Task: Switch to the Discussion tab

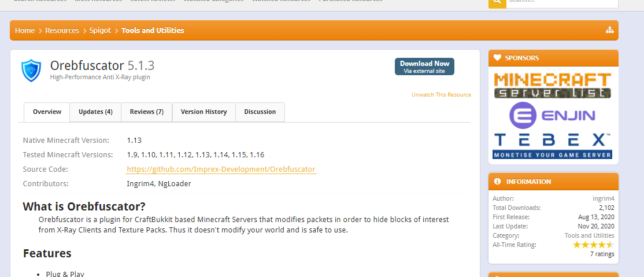Action: (260, 112)
